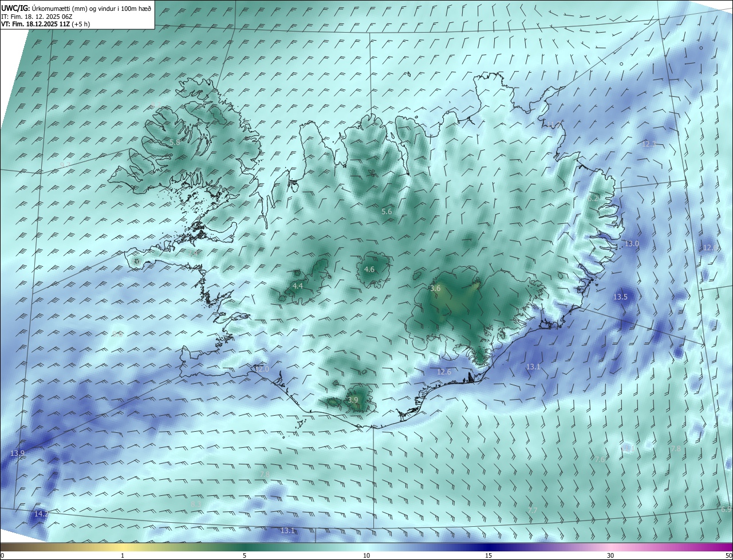Image resolution: width=733 pixels, height=560 pixels.
Task: Click the 4.6 value on Hofsjökull glacier
Action: click(369, 269)
